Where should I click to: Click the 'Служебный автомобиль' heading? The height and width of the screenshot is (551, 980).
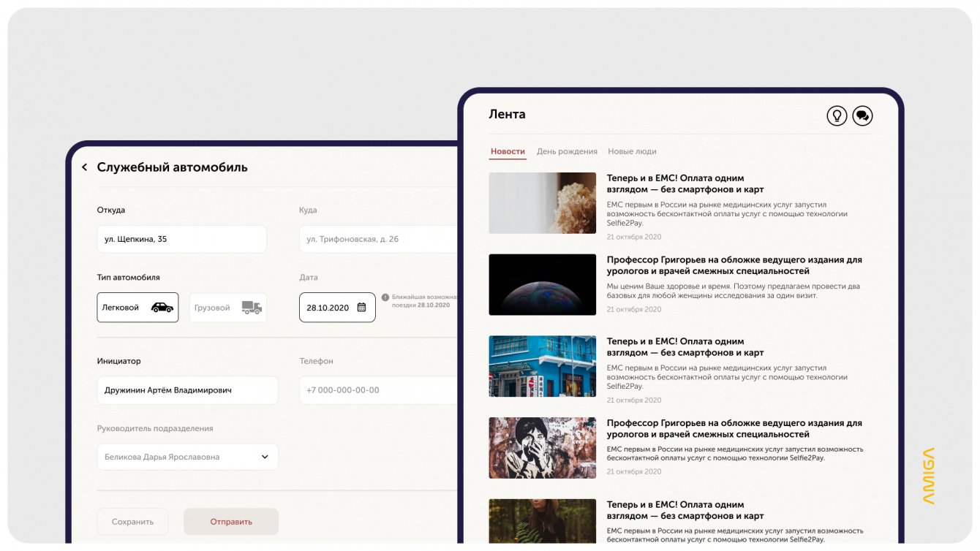tap(173, 167)
